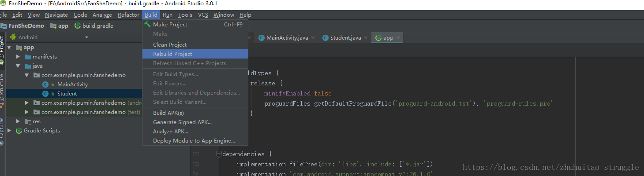Screen dimensions: 644x176
Task: Click build.gradle breadcrumb in navigation bar
Action: pos(98,26)
